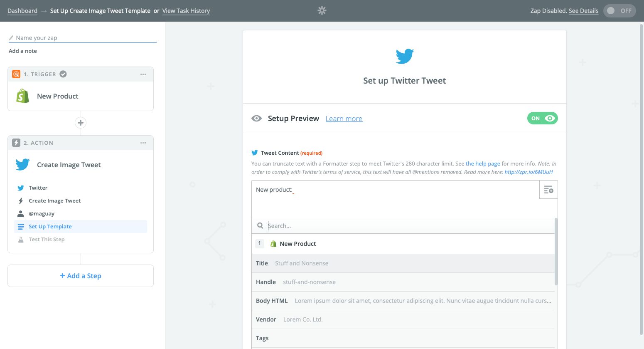Image resolution: width=644 pixels, height=349 pixels.
Task: Click the insert field icon in Tweet Content
Action: click(x=548, y=190)
